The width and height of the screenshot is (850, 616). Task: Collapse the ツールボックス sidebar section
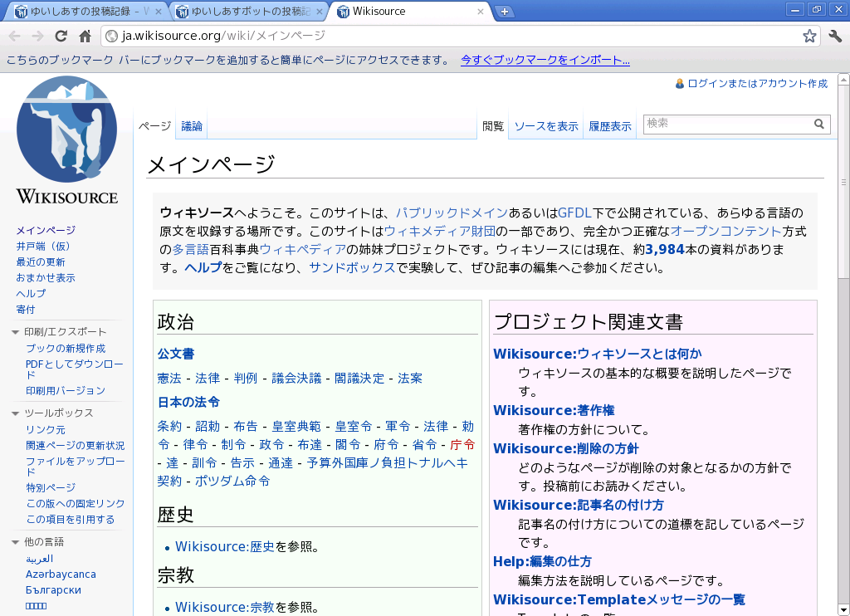coord(16,413)
